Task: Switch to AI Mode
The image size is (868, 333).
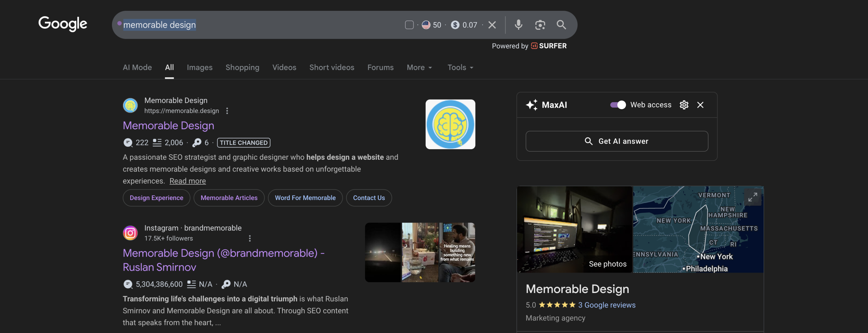Action: (137, 67)
